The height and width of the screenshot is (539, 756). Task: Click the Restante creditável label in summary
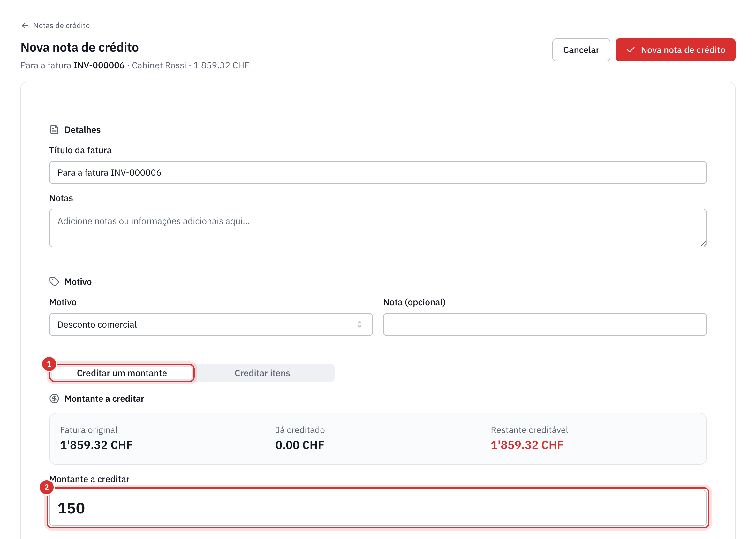click(529, 430)
